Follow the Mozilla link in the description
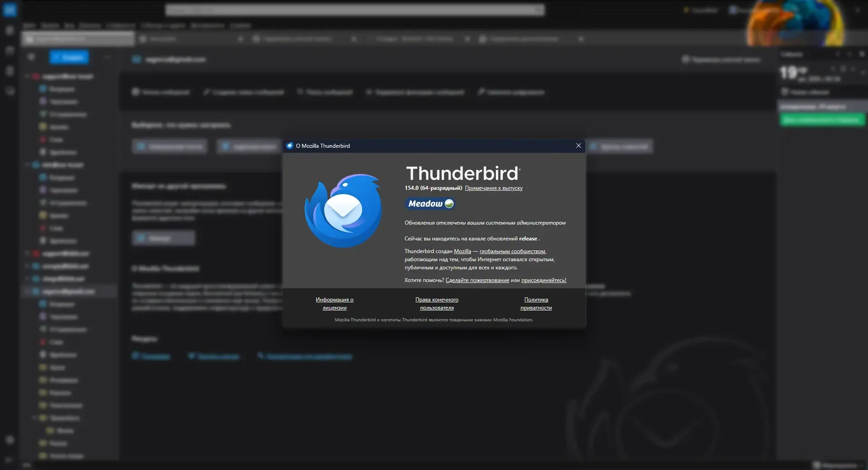868x470 pixels. [x=462, y=251]
